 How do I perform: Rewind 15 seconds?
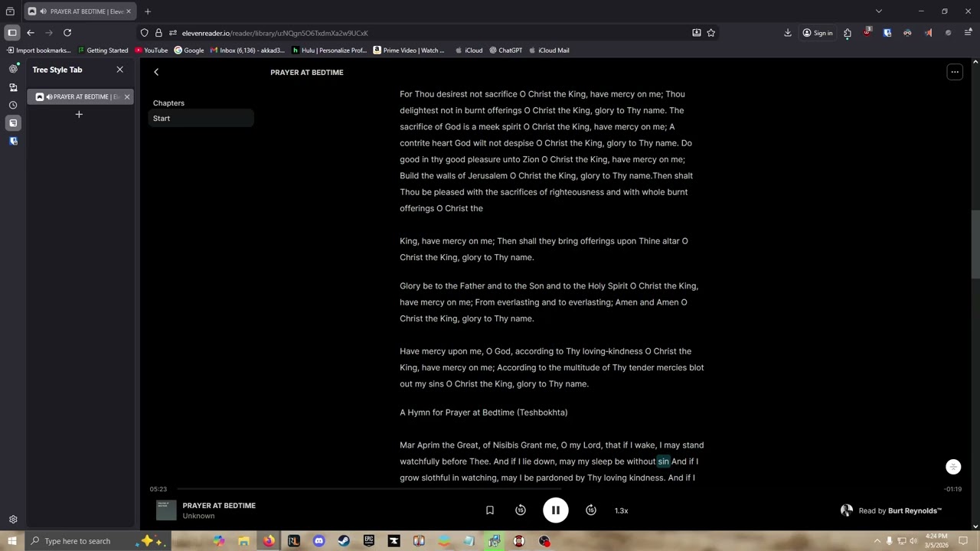pos(521,510)
